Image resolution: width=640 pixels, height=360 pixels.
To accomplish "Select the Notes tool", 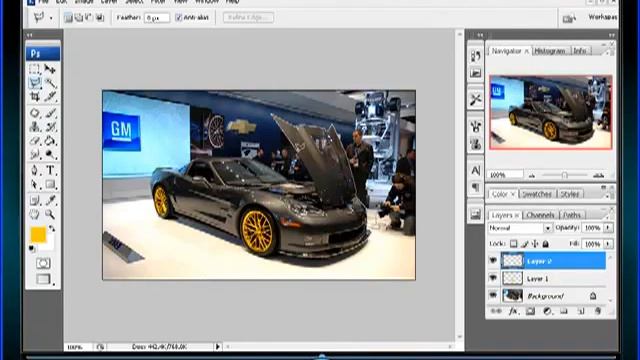I will pyautogui.click(x=35, y=200).
